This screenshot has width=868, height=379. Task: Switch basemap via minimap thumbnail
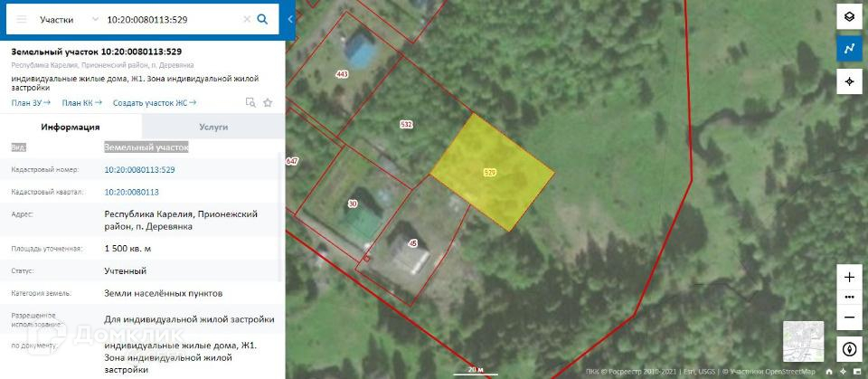click(803, 341)
